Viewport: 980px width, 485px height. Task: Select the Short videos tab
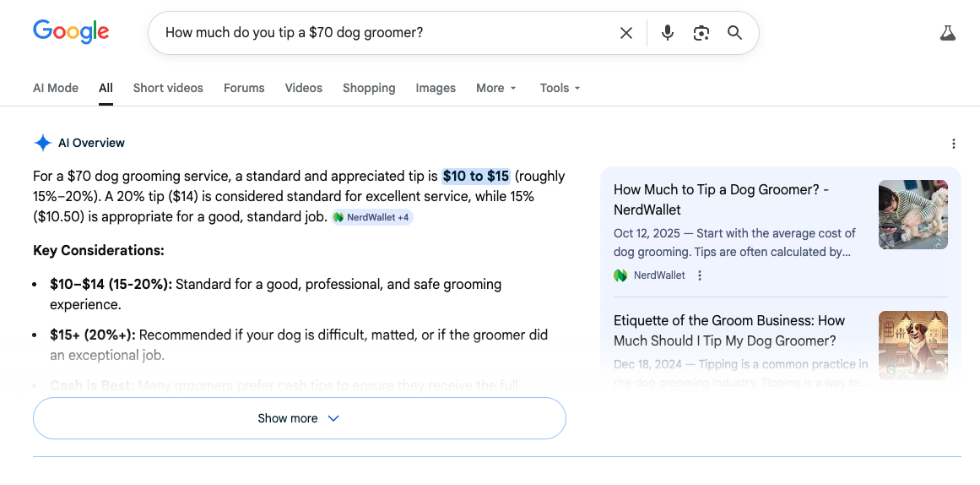pyautogui.click(x=168, y=88)
